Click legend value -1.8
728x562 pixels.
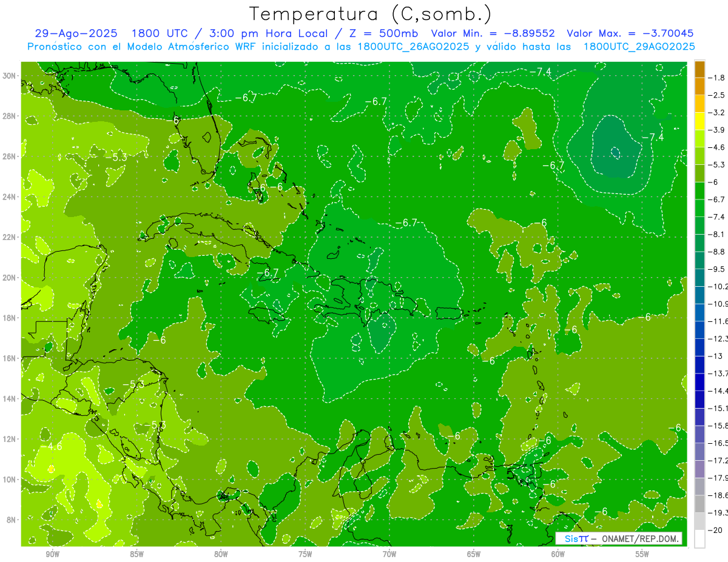[718, 78]
